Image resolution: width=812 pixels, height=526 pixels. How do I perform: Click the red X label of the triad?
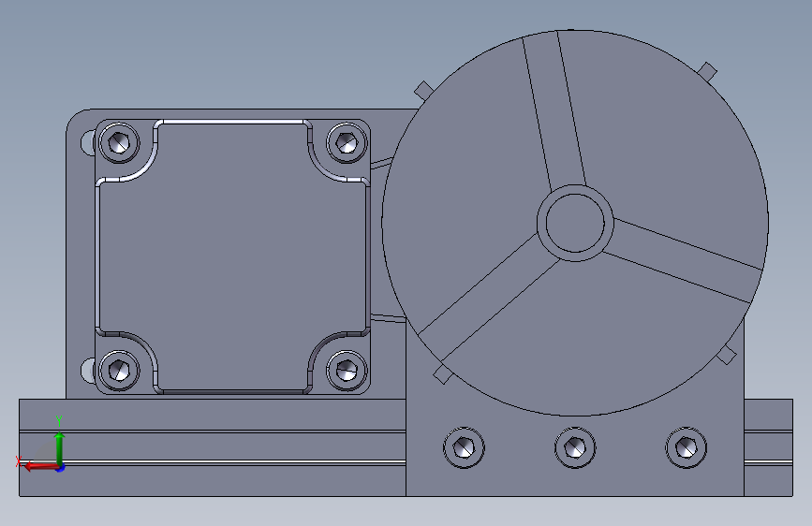pos(19,460)
